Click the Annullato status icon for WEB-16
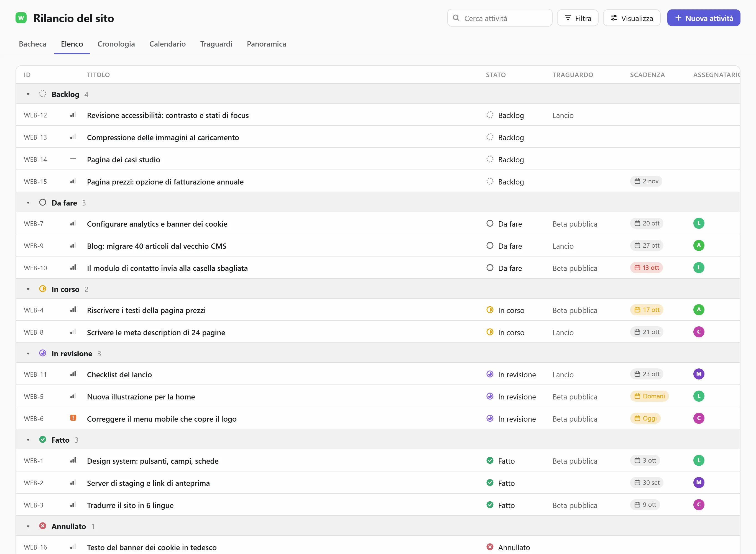756x554 pixels. 490,547
